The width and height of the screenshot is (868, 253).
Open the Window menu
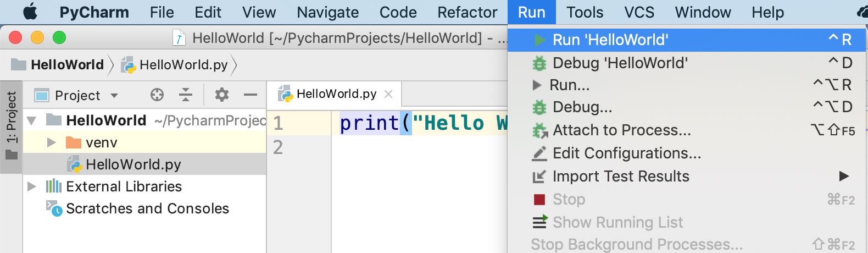pyautogui.click(x=703, y=12)
